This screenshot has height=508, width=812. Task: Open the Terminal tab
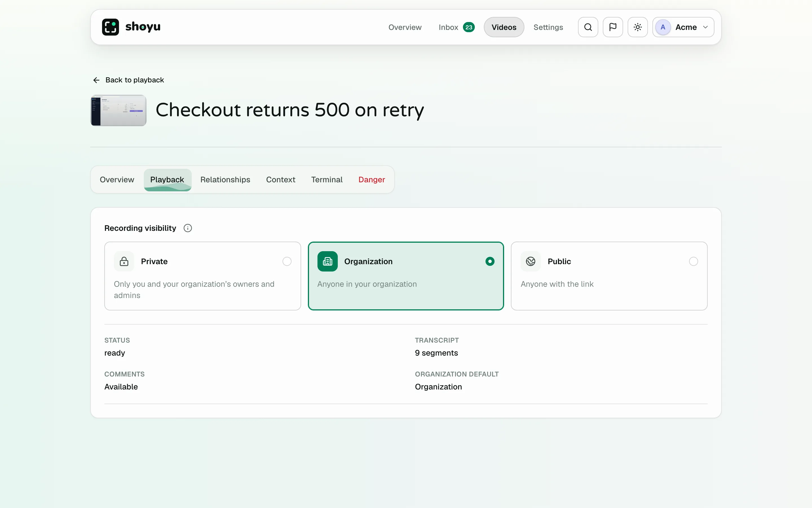pos(326,179)
